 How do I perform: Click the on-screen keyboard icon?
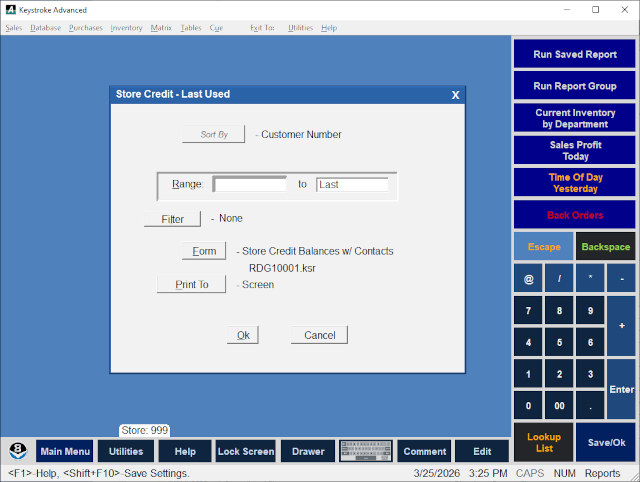(x=367, y=451)
